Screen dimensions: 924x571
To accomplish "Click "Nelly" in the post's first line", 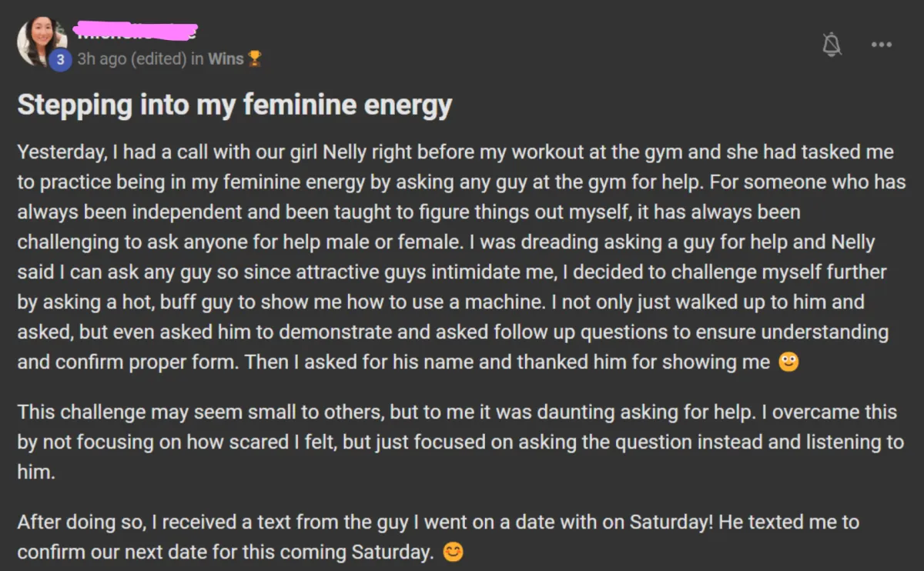I will pos(344,152).
